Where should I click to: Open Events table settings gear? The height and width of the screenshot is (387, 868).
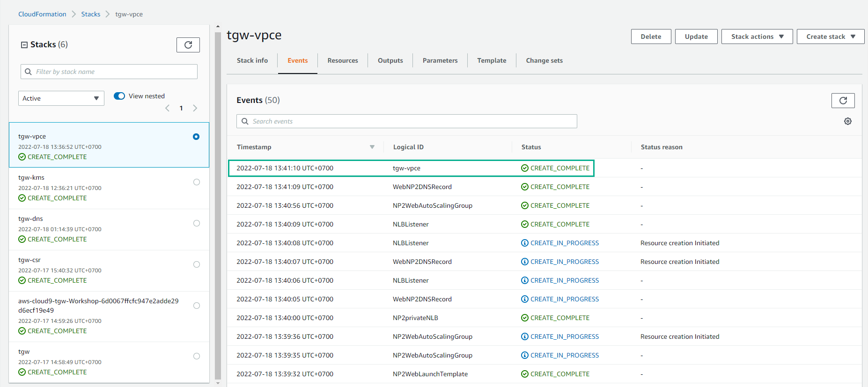tap(848, 121)
